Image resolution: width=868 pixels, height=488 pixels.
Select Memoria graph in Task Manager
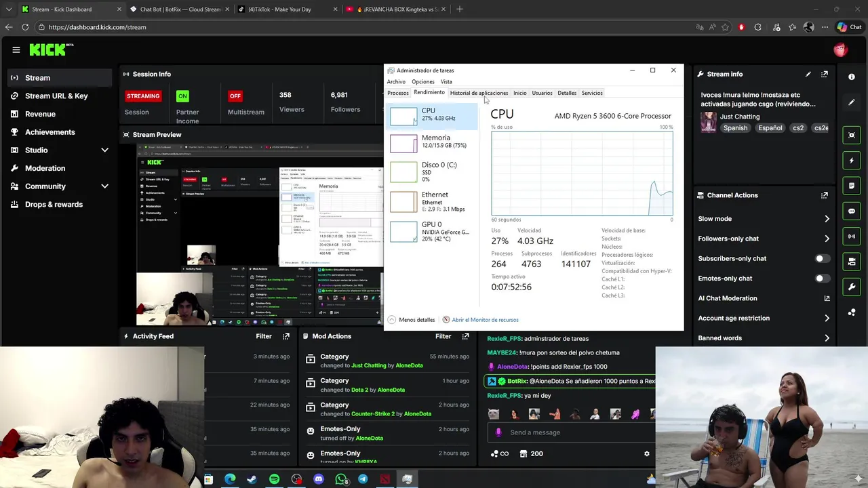pos(433,142)
